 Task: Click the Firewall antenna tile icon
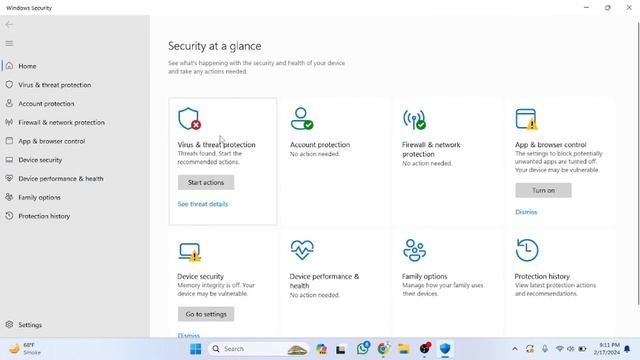[414, 120]
